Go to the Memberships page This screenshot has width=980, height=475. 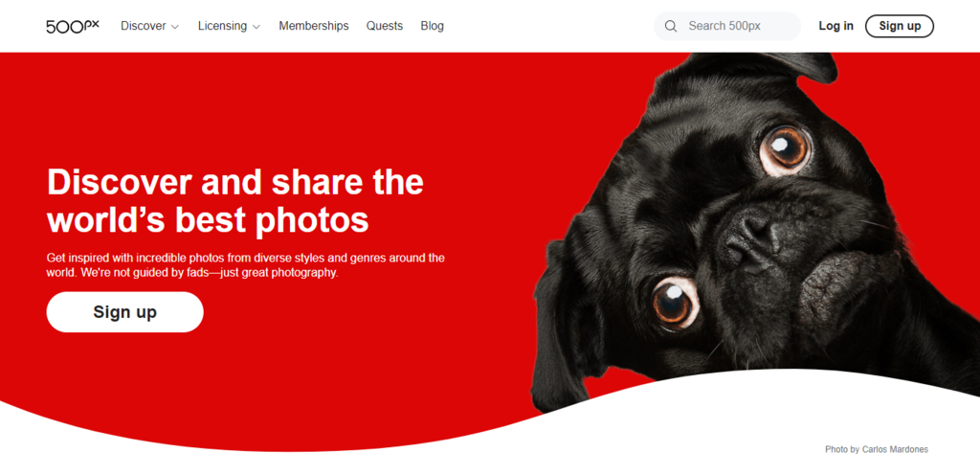pos(314,26)
